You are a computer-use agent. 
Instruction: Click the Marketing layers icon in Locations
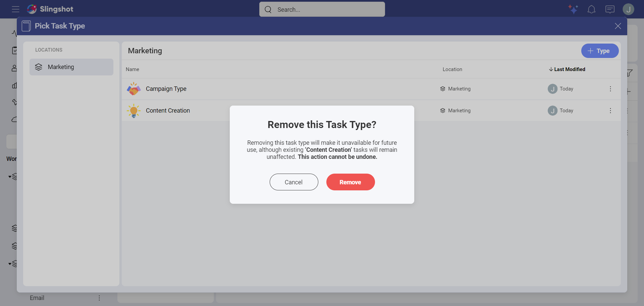click(x=39, y=67)
